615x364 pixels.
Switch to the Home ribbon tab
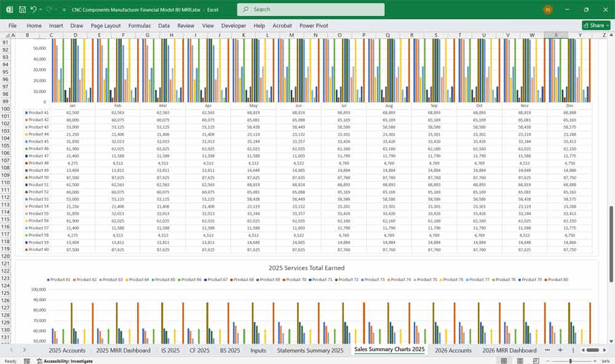pyautogui.click(x=34, y=25)
